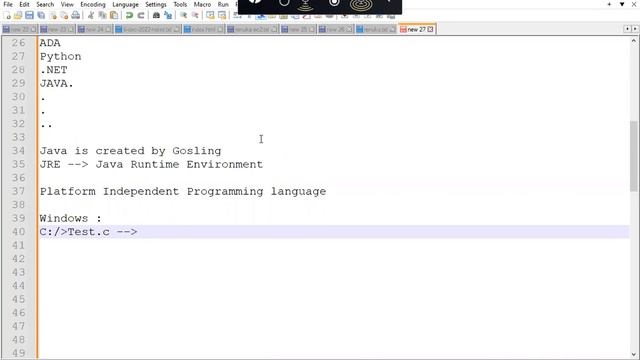
Task: Open the Search menu
Action: pos(45,4)
